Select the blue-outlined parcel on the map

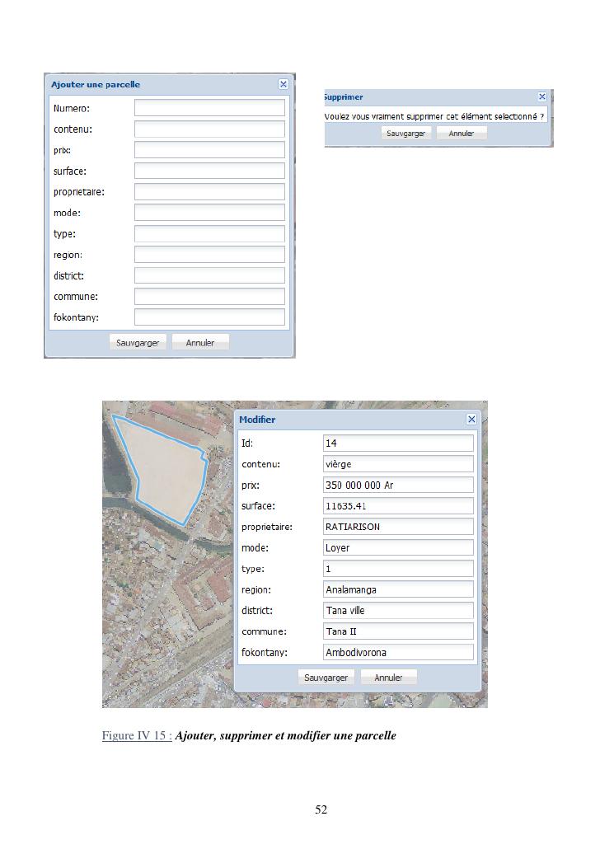pos(165,466)
